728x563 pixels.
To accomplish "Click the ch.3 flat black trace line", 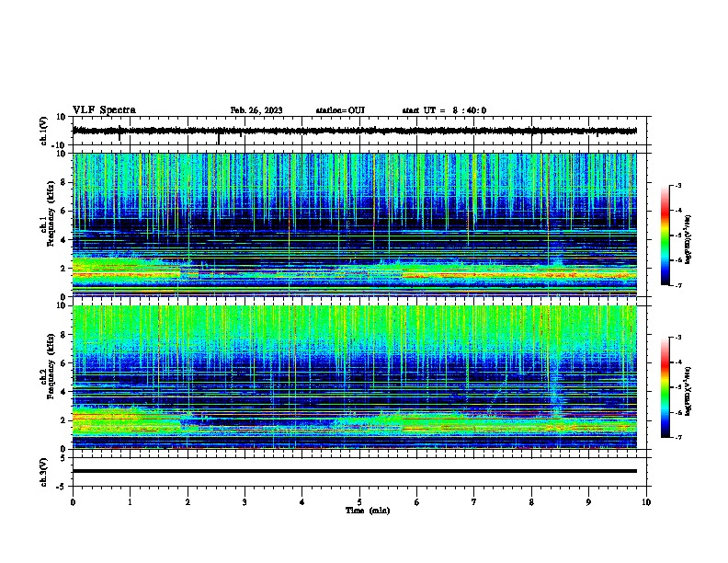I will coord(355,471).
